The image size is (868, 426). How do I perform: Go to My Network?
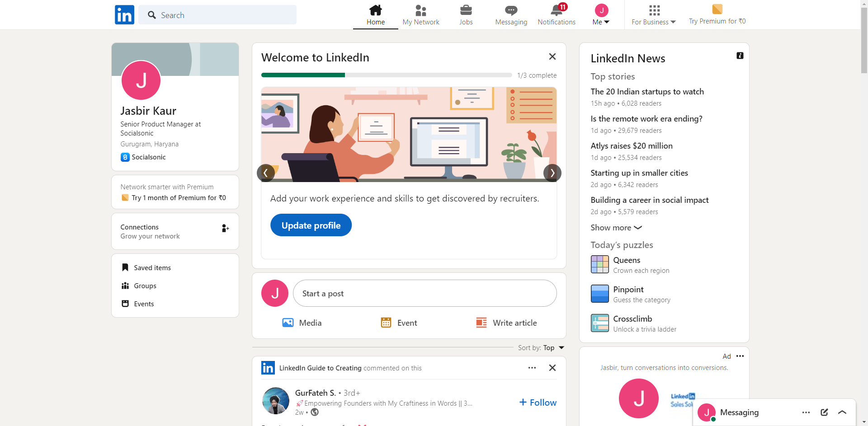(x=421, y=15)
